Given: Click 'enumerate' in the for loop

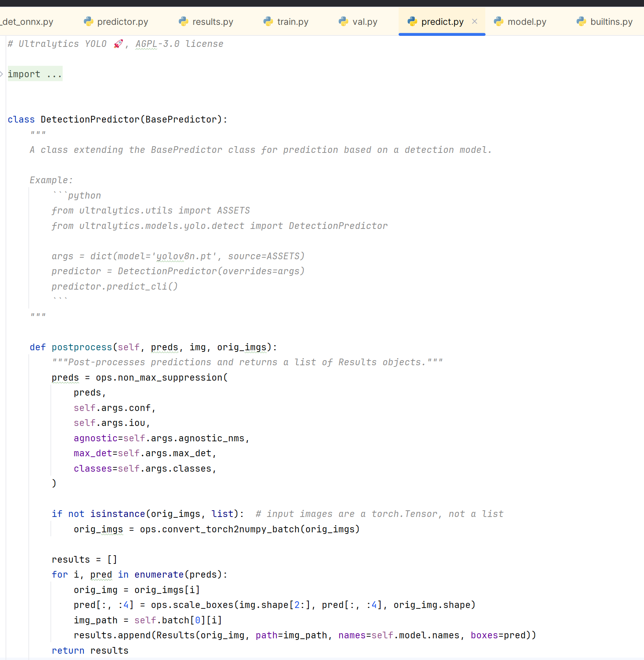Looking at the screenshot, I should point(159,574).
